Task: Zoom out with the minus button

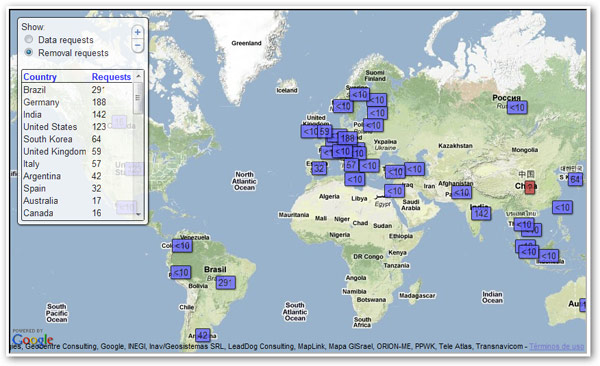Action: (x=137, y=46)
